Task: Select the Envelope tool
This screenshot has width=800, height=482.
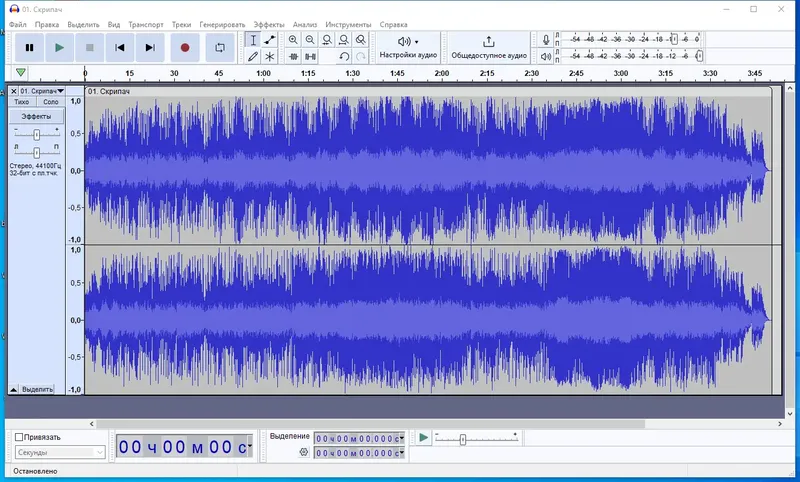Action: (x=269, y=40)
